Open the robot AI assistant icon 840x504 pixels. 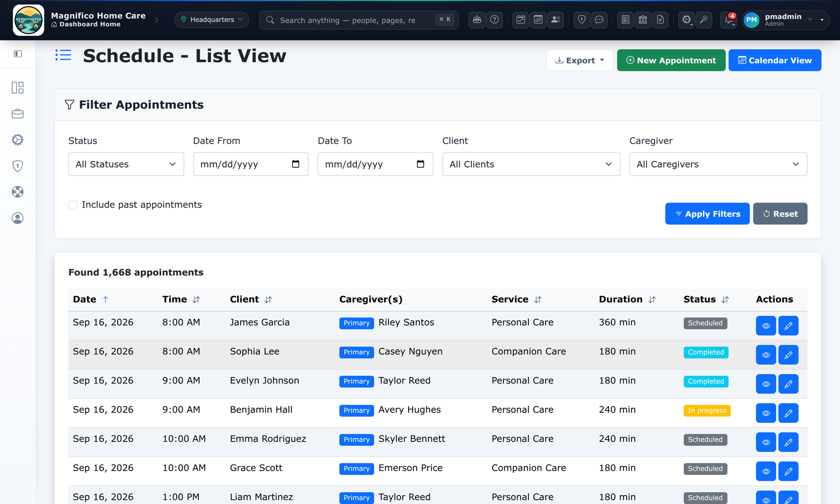coord(477,20)
